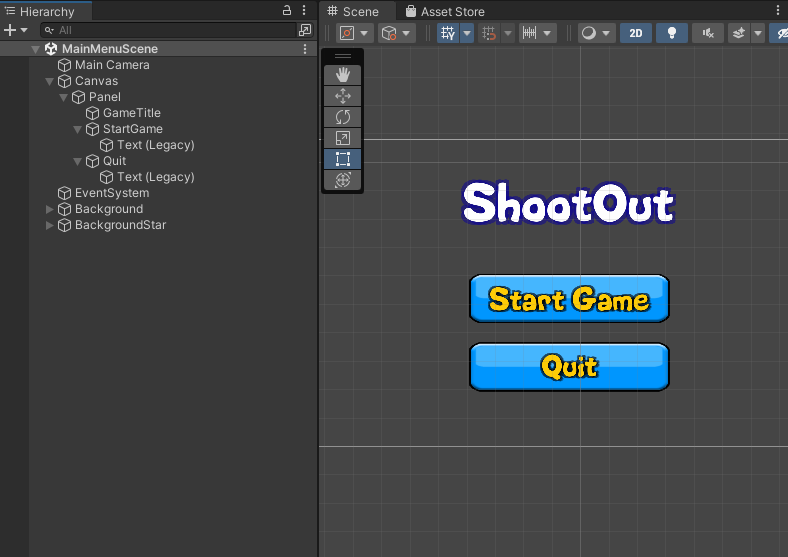Toggle scene effects layers icon
This screenshot has width=788, height=557.
(739, 33)
